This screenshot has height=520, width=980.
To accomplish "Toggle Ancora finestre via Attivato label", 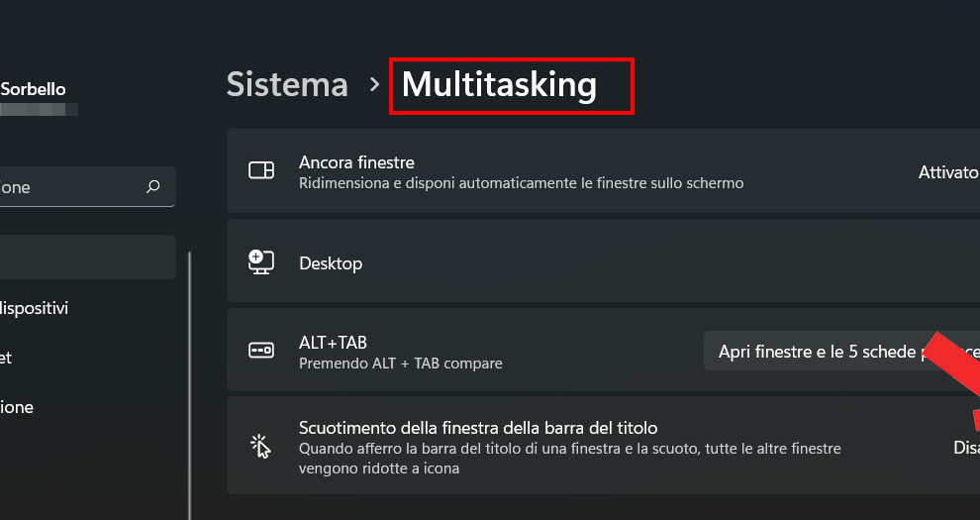I will pos(947,171).
